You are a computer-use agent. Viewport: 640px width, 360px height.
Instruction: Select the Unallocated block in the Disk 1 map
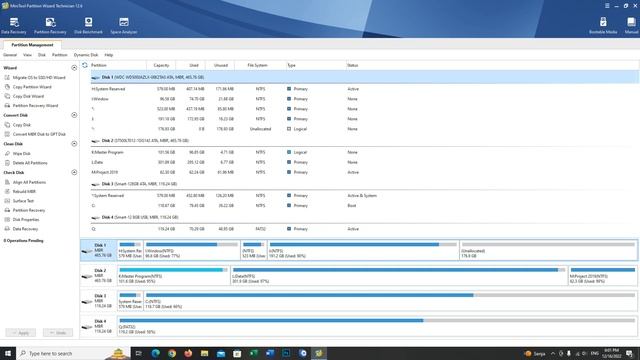(548, 250)
